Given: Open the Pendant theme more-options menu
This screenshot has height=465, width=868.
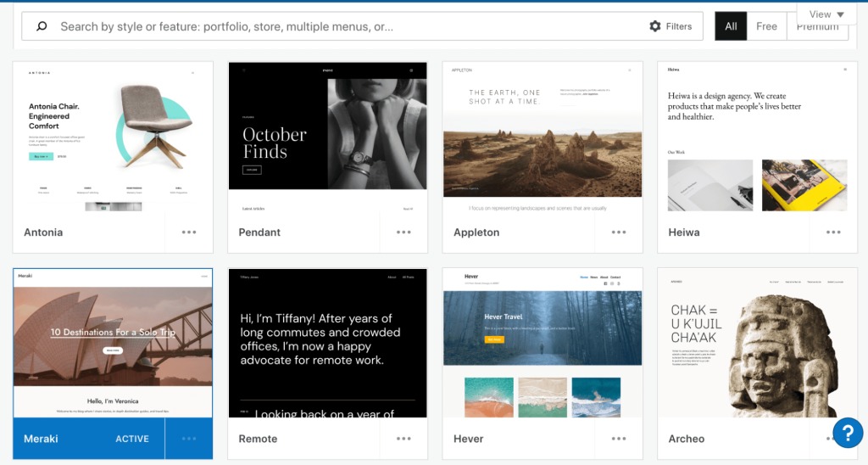Looking at the screenshot, I should [x=403, y=232].
